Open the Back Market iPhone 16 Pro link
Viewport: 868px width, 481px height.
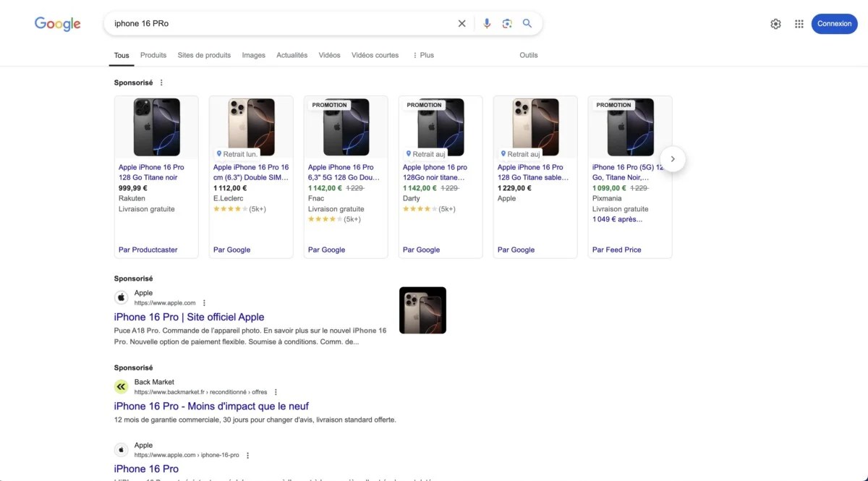[x=211, y=406]
